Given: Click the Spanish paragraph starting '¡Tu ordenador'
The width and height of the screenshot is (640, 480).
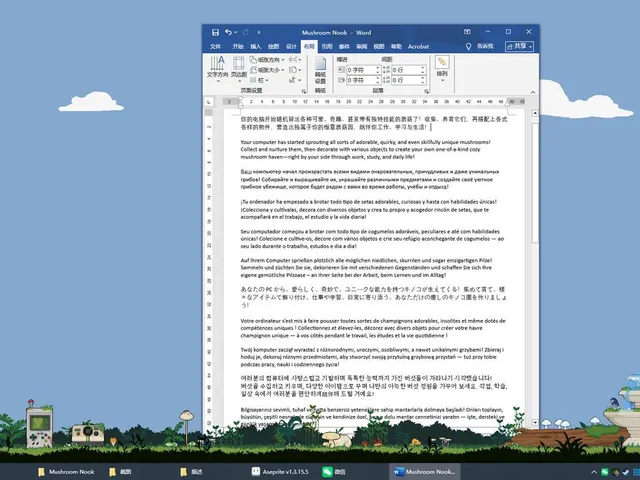Looking at the screenshot, I should point(369,209).
